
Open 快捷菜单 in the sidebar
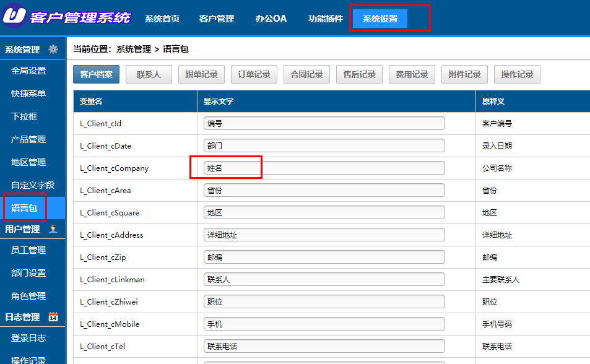[x=28, y=93]
